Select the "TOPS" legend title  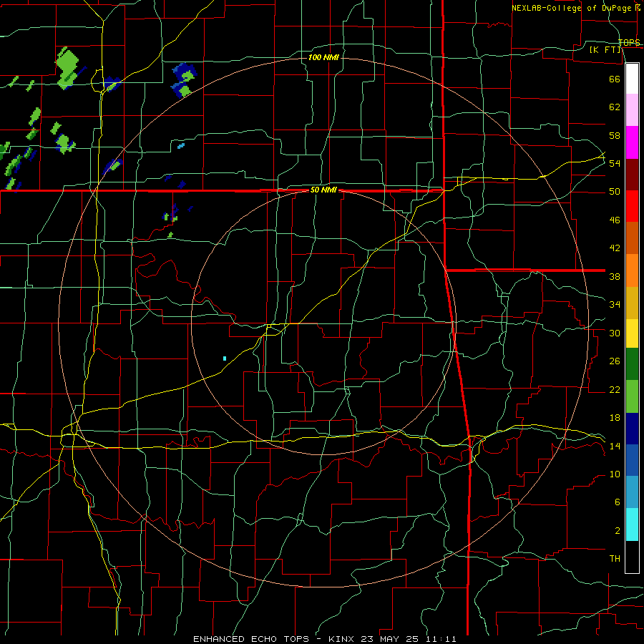point(629,42)
